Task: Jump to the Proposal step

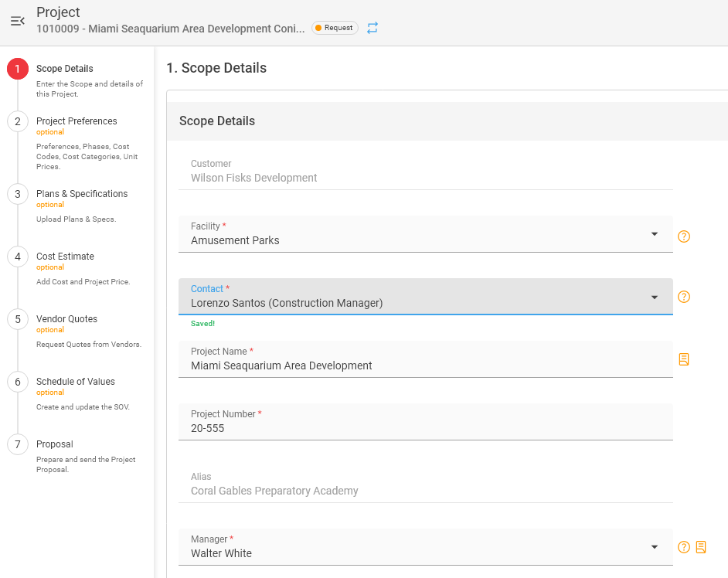Action: pos(54,444)
